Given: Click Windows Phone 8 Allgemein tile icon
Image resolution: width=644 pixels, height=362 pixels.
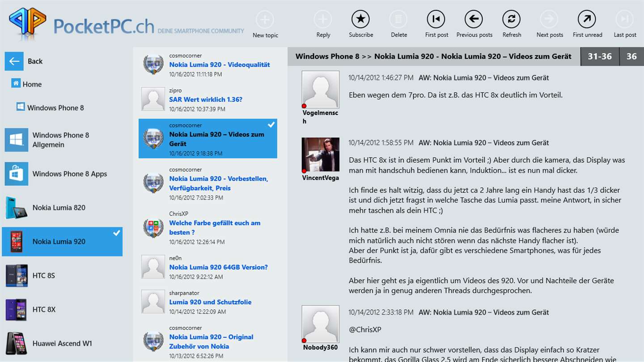Looking at the screenshot, I should click(17, 140).
